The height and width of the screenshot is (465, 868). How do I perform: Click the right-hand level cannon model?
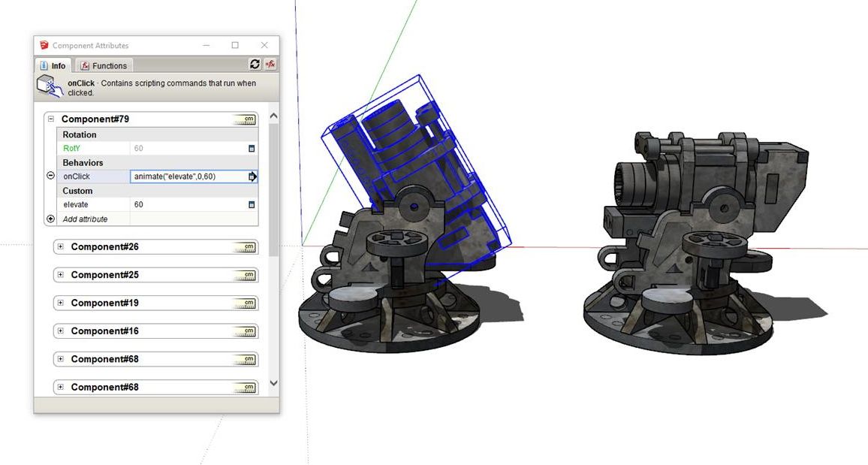click(695, 243)
